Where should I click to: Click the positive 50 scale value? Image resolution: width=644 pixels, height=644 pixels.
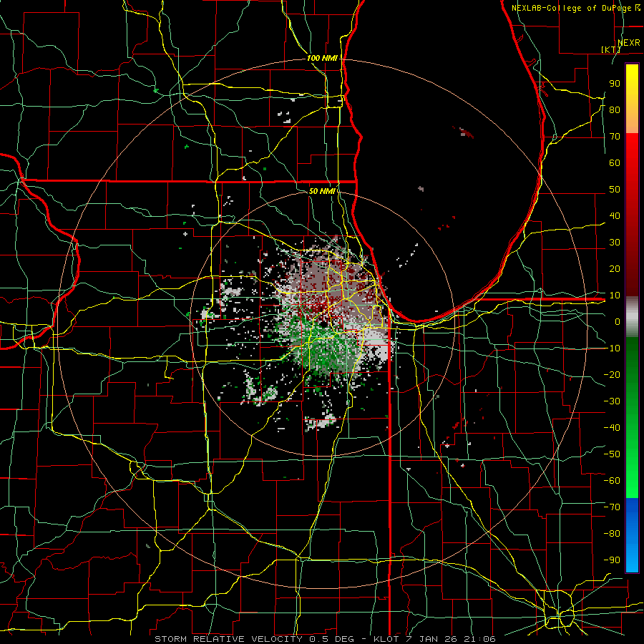click(x=615, y=190)
